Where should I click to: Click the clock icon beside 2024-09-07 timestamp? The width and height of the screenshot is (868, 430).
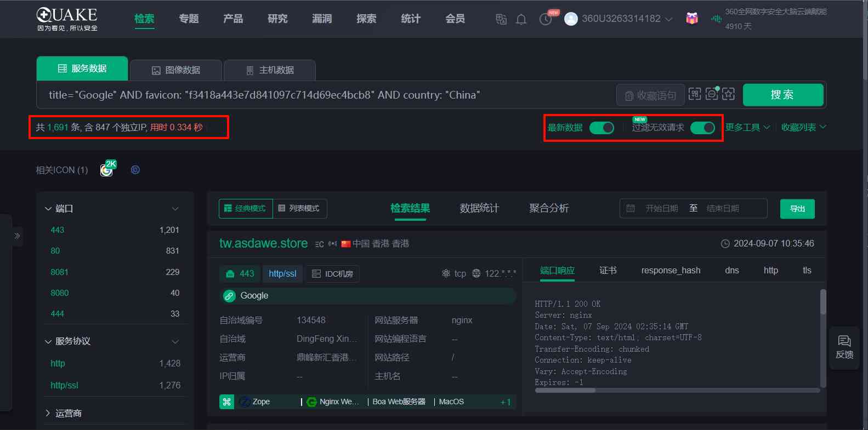tap(725, 244)
